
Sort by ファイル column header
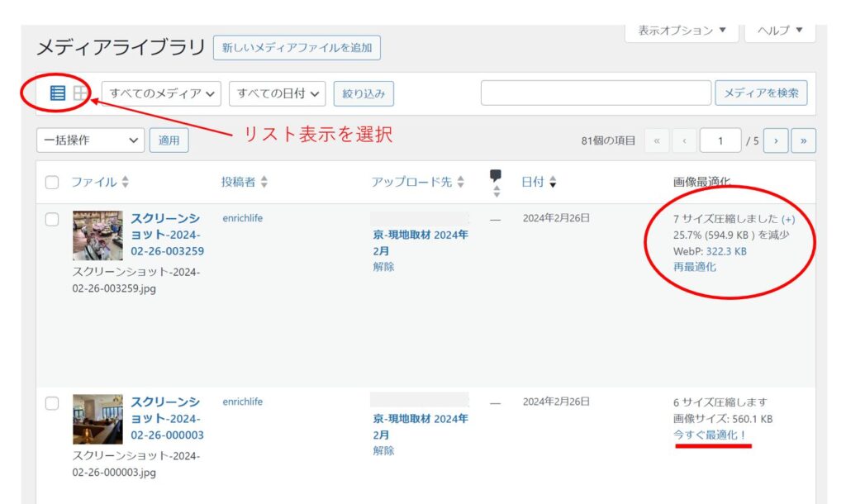(x=94, y=182)
